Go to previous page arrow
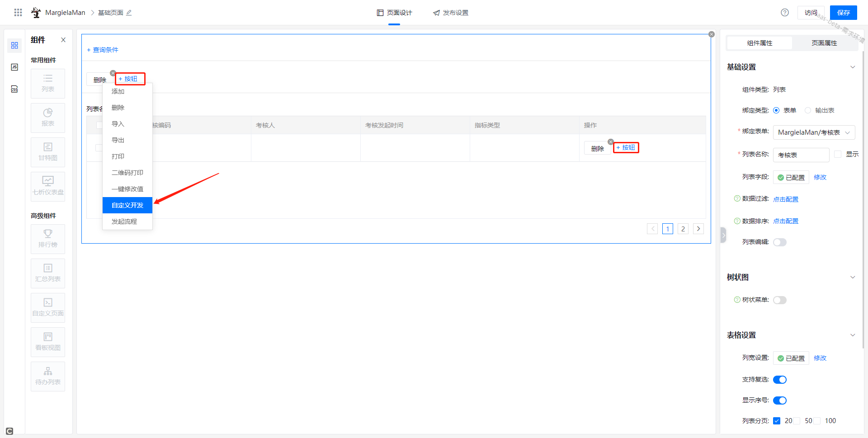 (652, 229)
